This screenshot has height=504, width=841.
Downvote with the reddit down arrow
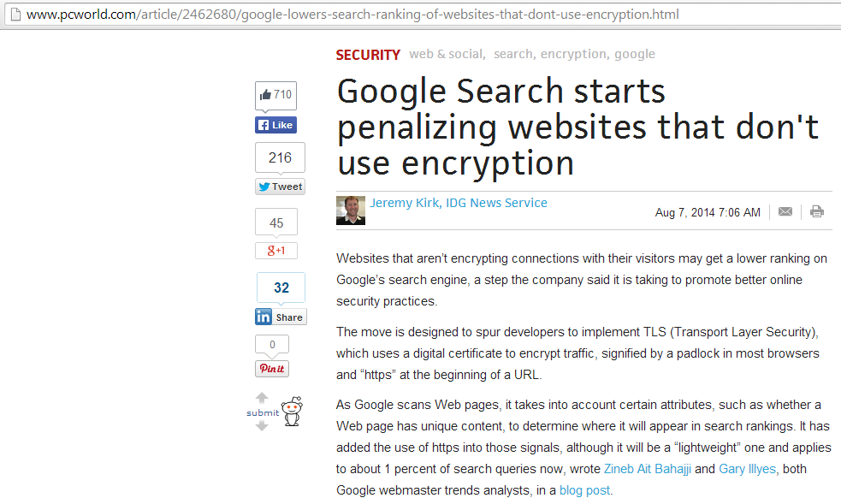coord(262,426)
